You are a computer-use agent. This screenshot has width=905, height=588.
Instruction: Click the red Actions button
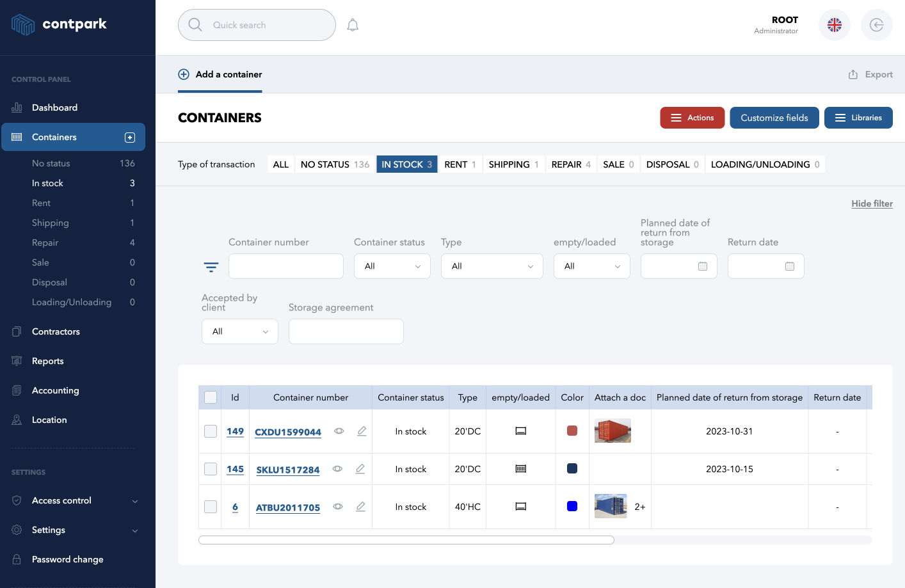point(692,118)
